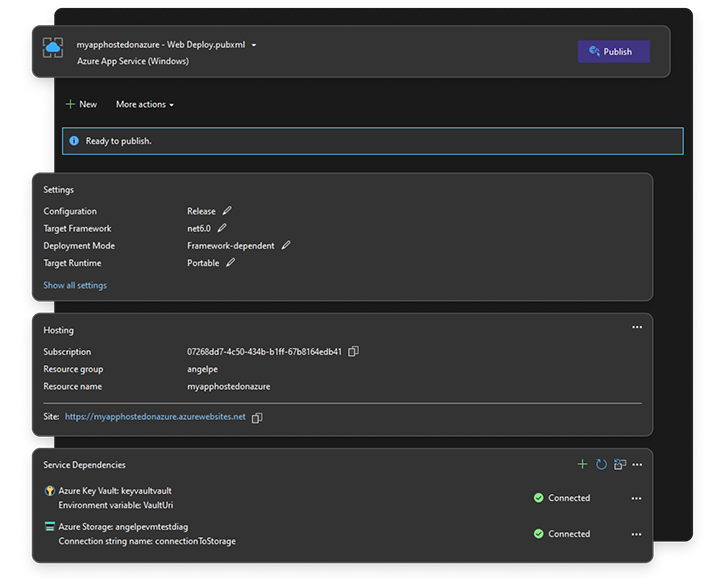The image size is (725, 583).
Task: Click the Azure Key Vault key icon
Action: tap(49, 491)
